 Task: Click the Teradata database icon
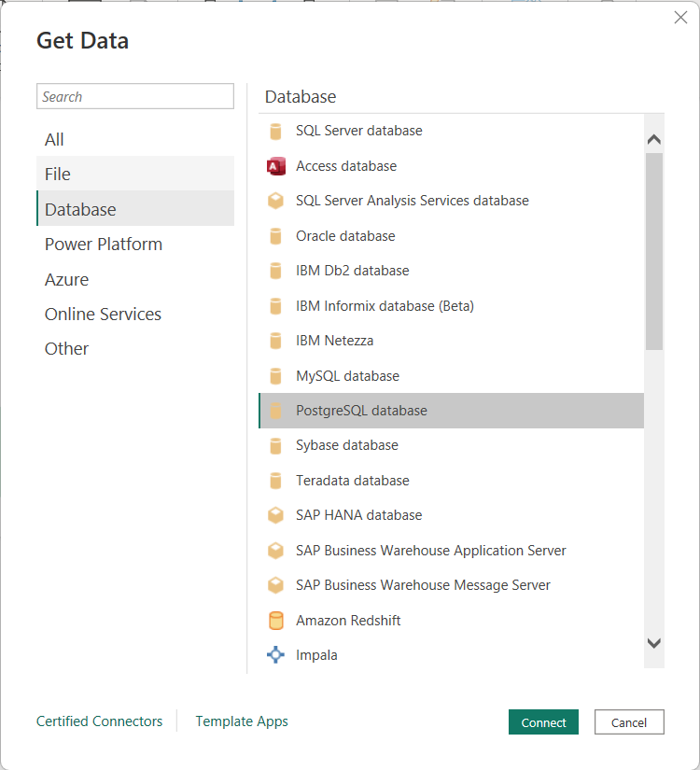[x=275, y=481]
